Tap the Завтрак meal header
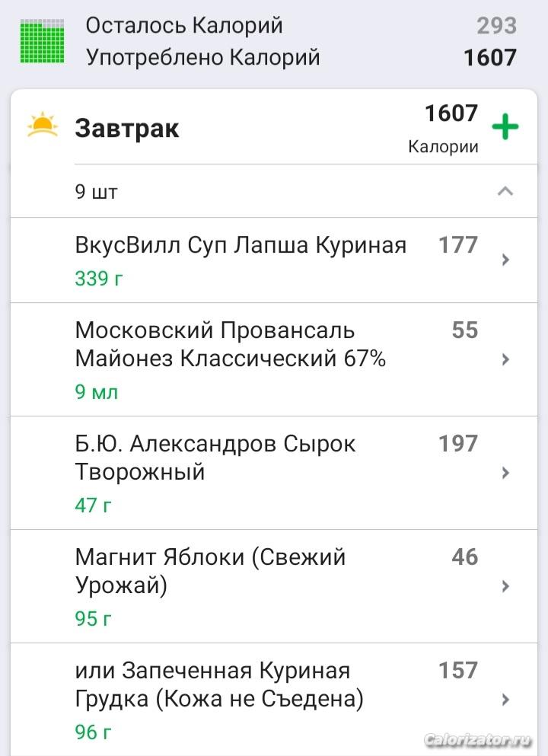 pos(127,128)
